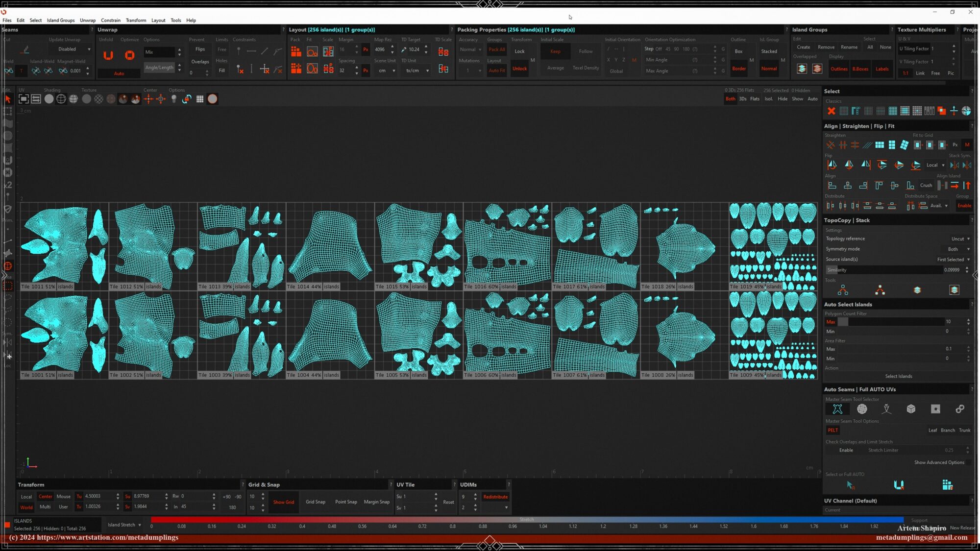This screenshot has height=551, width=980.
Task: Click the Unfold icon in Unwrap panel
Action: (x=108, y=55)
